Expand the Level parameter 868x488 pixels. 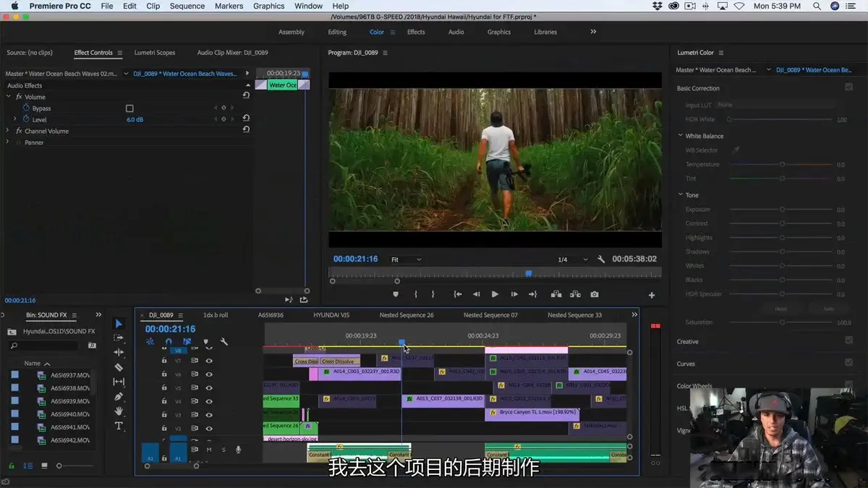click(x=15, y=119)
